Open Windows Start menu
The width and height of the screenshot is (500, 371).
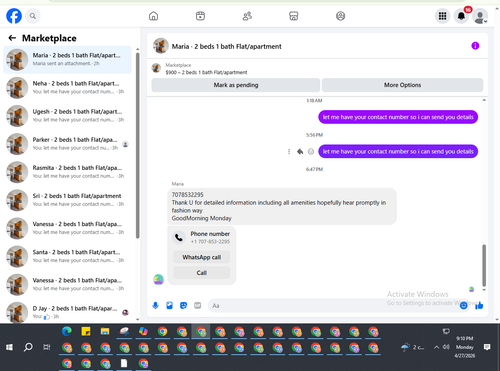[9, 347]
